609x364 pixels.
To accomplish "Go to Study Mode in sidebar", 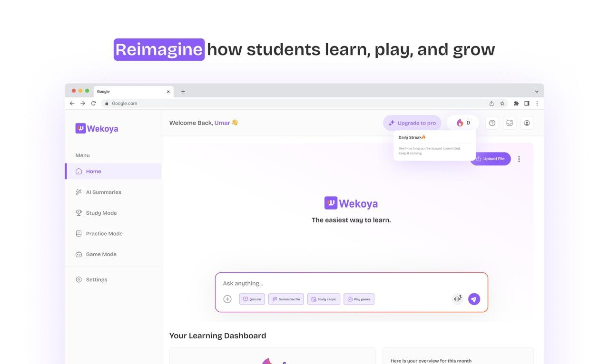I will point(101,213).
